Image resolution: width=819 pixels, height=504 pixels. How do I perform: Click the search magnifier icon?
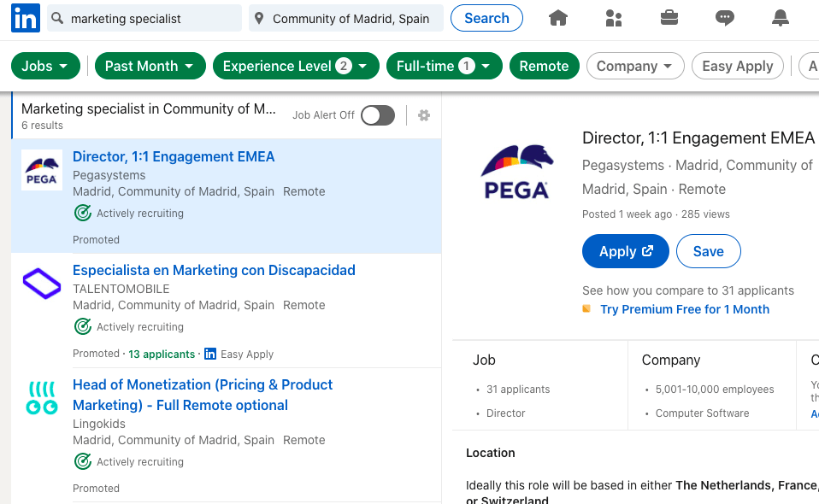pyautogui.click(x=57, y=18)
